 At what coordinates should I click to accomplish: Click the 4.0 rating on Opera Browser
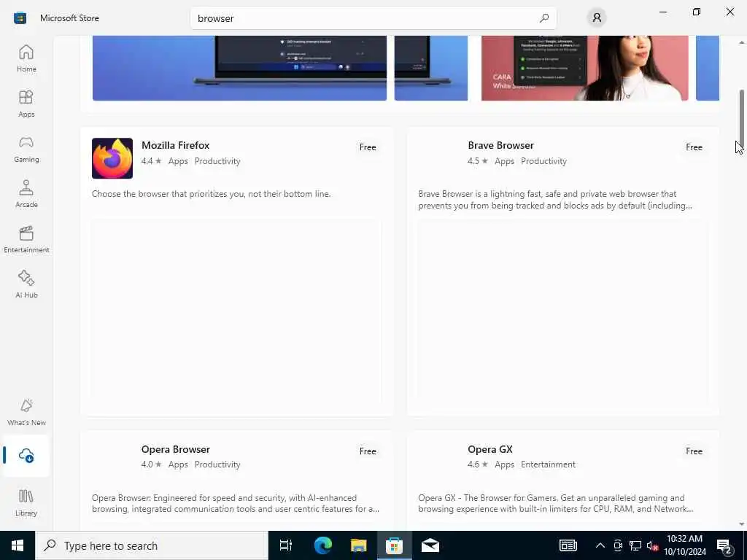pyautogui.click(x=152, y=464)
